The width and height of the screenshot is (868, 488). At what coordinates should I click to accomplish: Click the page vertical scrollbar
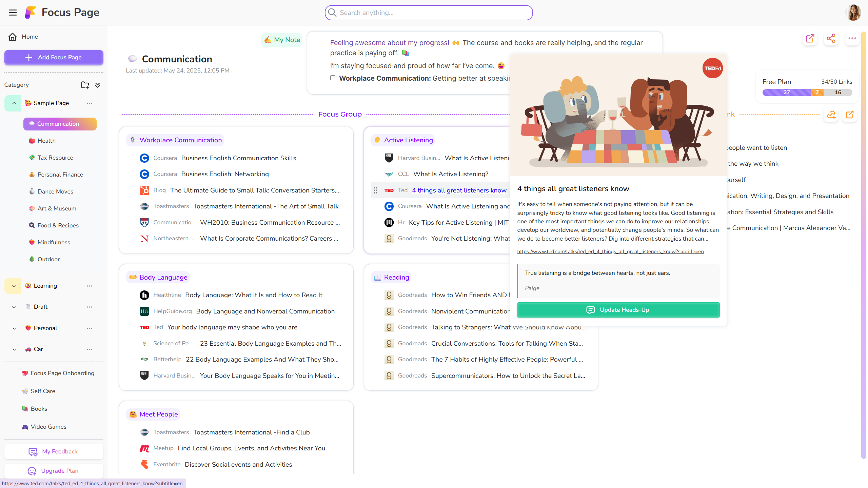tap(864, 245)
